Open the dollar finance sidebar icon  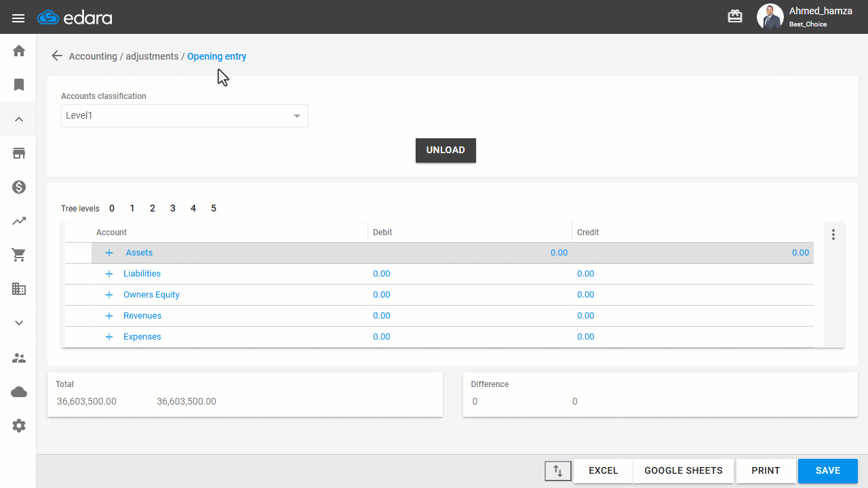(19, 187)
